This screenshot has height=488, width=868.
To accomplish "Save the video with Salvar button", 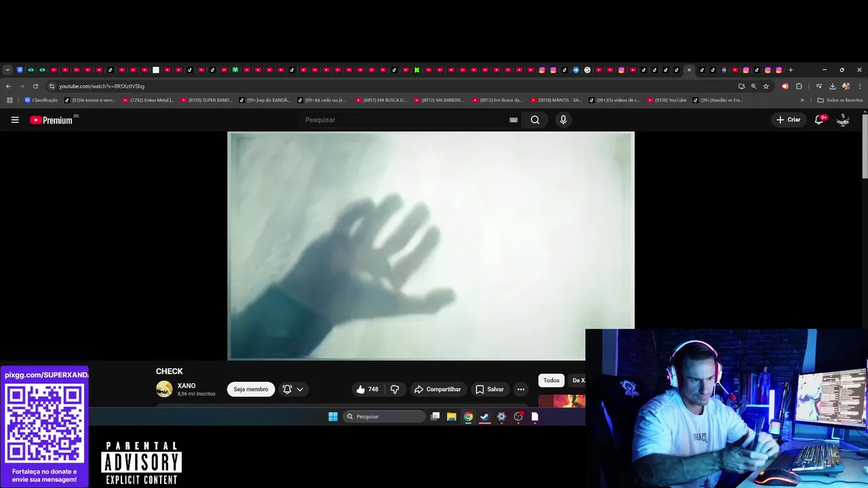I will pyautogui.click(x=489, y=389).
